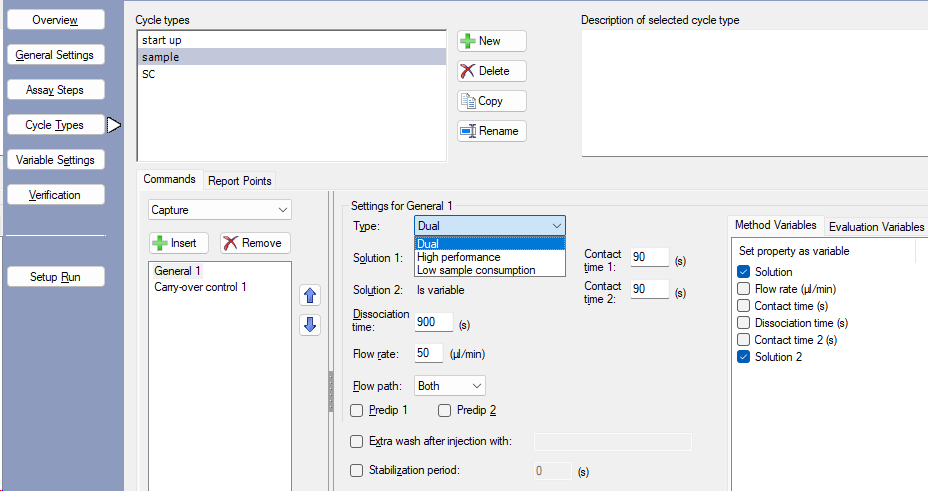Click the Setup Run button
928x491 pixels.
pyautogui.click(x=55, y=277)
